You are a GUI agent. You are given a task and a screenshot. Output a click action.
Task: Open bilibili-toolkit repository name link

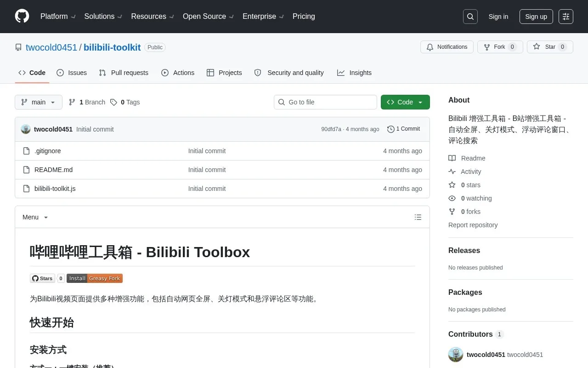click(x=112, y=47)
